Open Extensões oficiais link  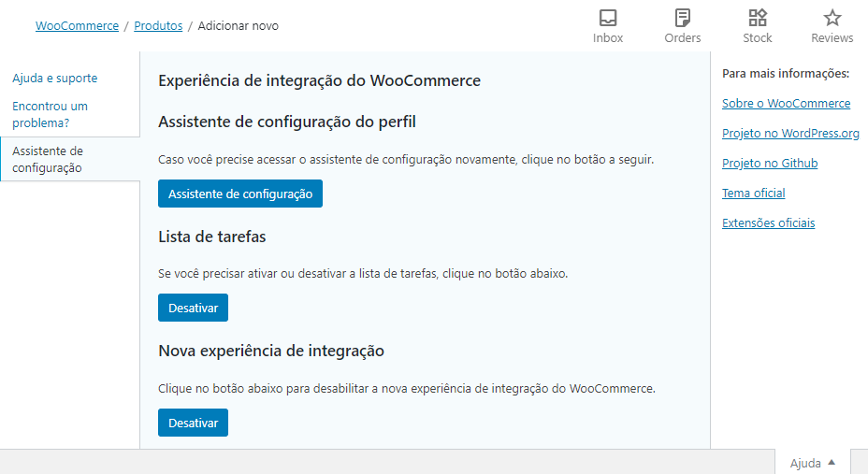point(768,223)
